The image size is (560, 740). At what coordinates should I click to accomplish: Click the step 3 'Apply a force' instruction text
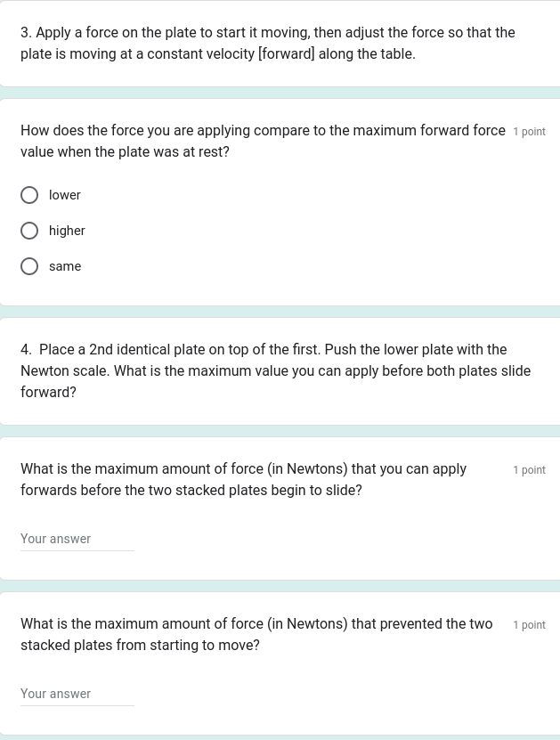point(267,33)
